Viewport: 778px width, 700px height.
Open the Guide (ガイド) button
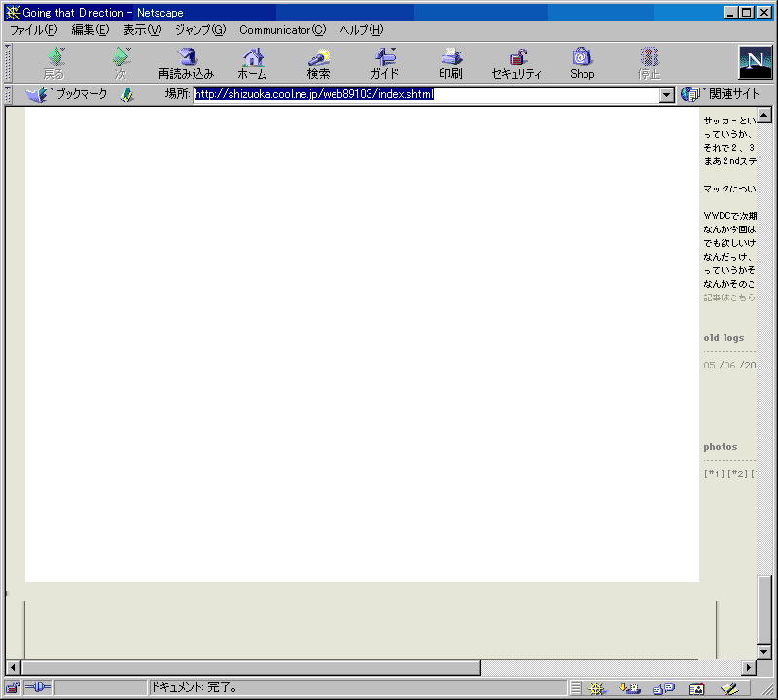pos(384,63)
